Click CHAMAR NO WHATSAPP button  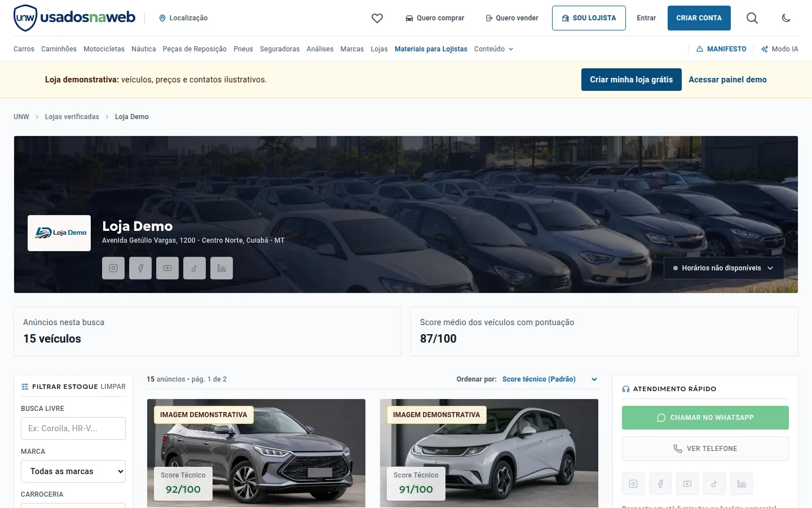(x=705, y=418)
